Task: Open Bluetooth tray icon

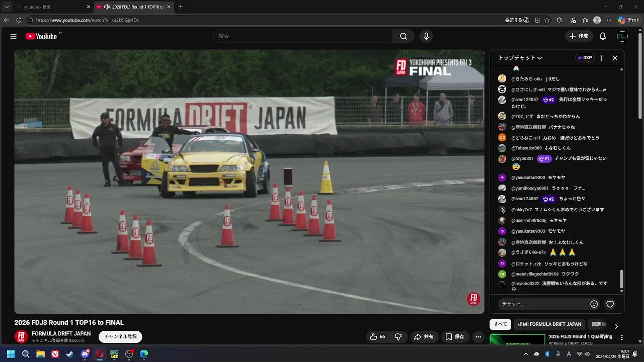Action: tap(547, 354)
